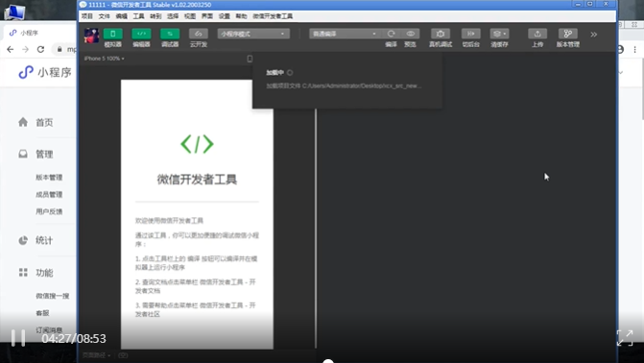Open 版本管理 in the browser sidebar
This screenshot has height=363, width=644.
pos(49,178)
